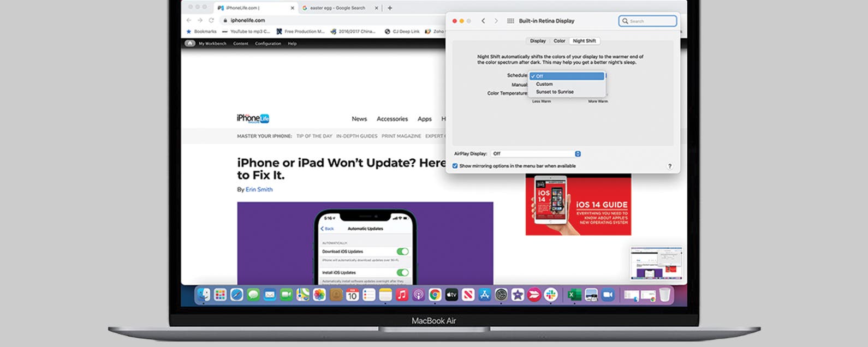Screen dimensions: 868x347
Task: Open Free Production M... bookmark
Action: click(x=300, y=32)
